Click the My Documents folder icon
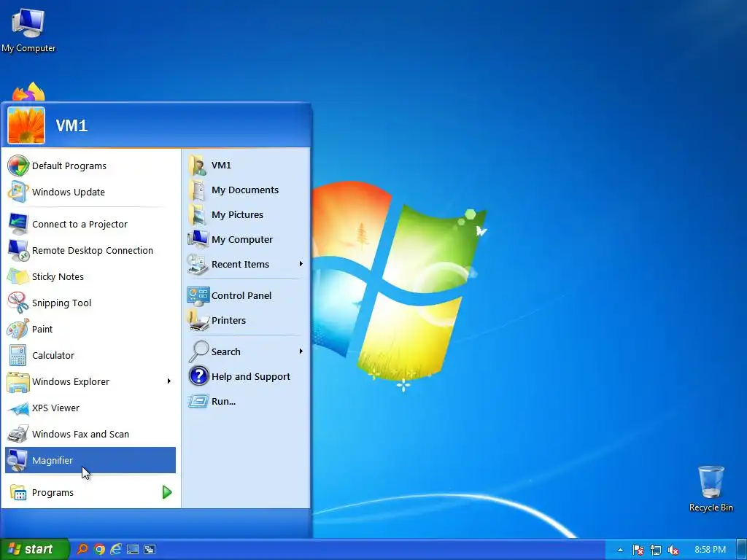Image resolution: width=747 pixels, height=560 pixels. point(197,190)
